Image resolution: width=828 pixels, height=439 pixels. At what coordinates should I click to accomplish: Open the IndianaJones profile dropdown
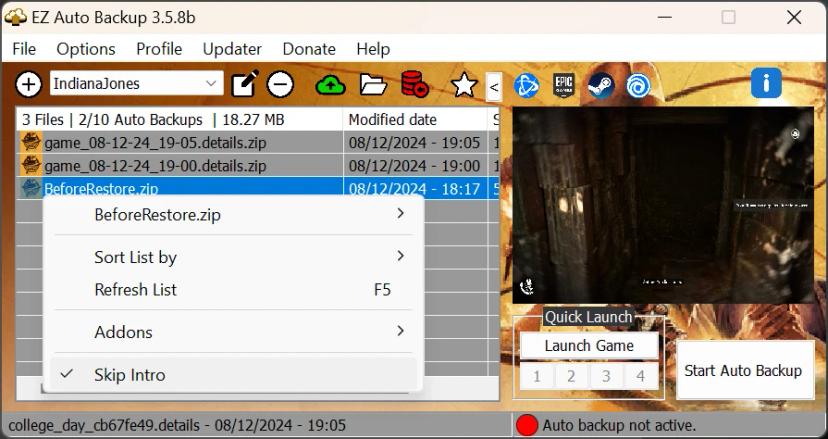click(137, 83)
